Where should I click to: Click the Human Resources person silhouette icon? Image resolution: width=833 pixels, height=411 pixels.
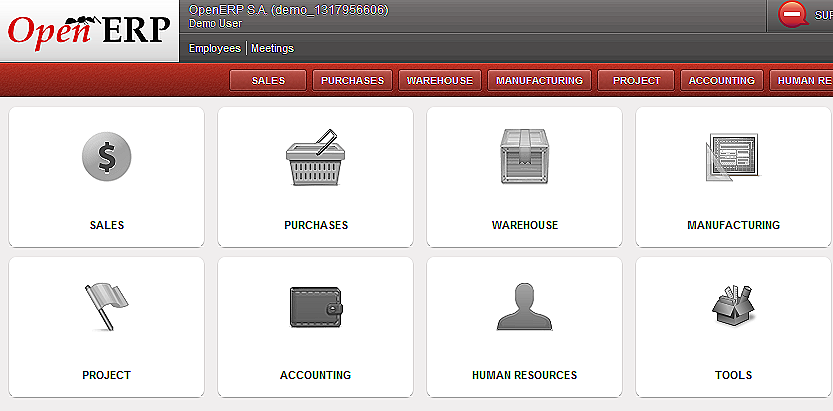click(x=524, y=307)
